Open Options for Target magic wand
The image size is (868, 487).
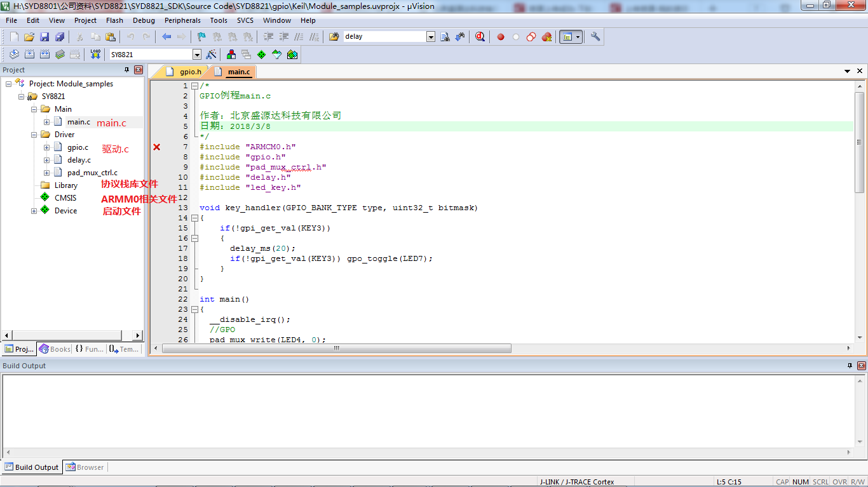click(212, 55)
